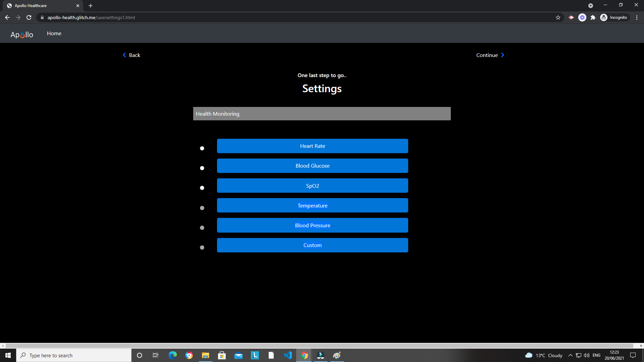644x362 pixels.
Task: Open Chrome three-dot menu
Action: 637,17
